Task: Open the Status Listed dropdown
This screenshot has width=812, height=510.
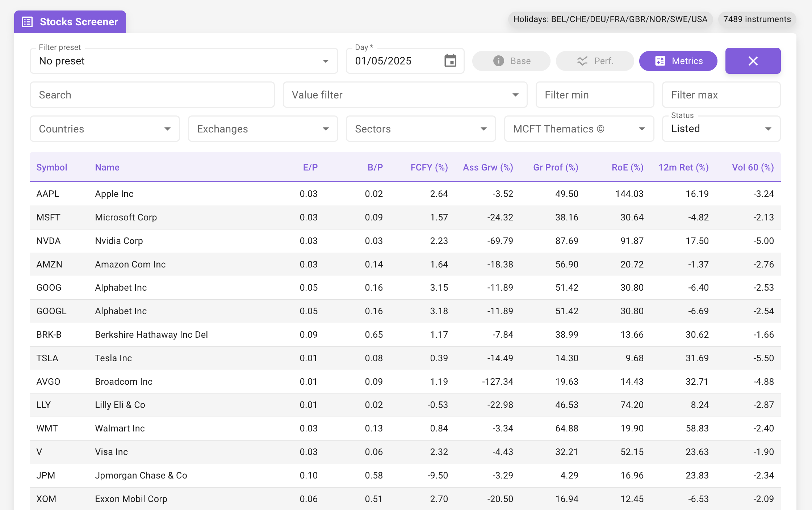Action: [721, 129]
